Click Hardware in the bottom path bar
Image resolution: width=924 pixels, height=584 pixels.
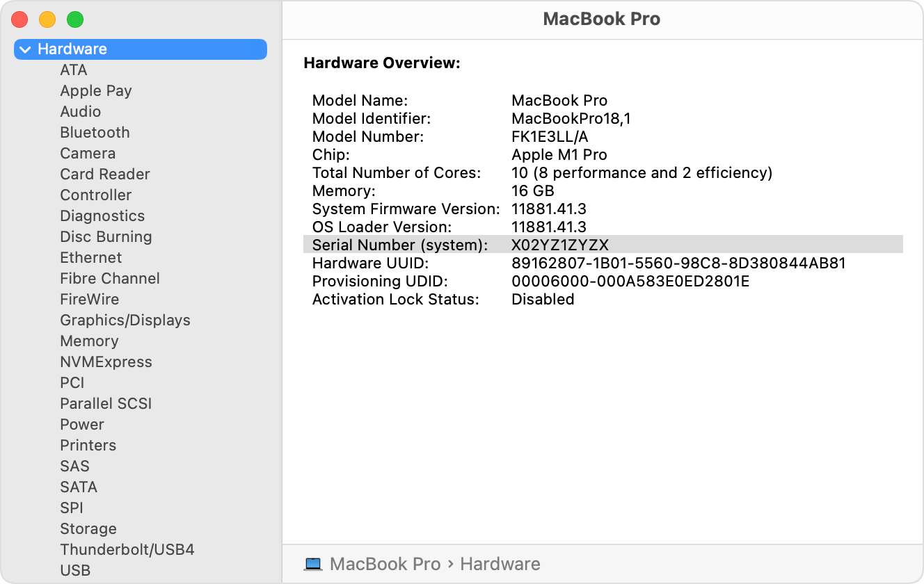tap(500, 564)
